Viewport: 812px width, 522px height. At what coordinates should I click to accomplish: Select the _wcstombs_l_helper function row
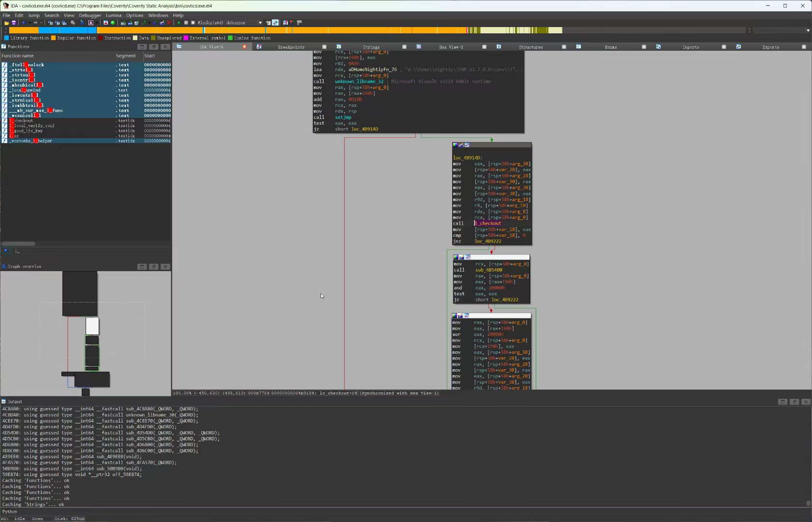click(86, 141)
